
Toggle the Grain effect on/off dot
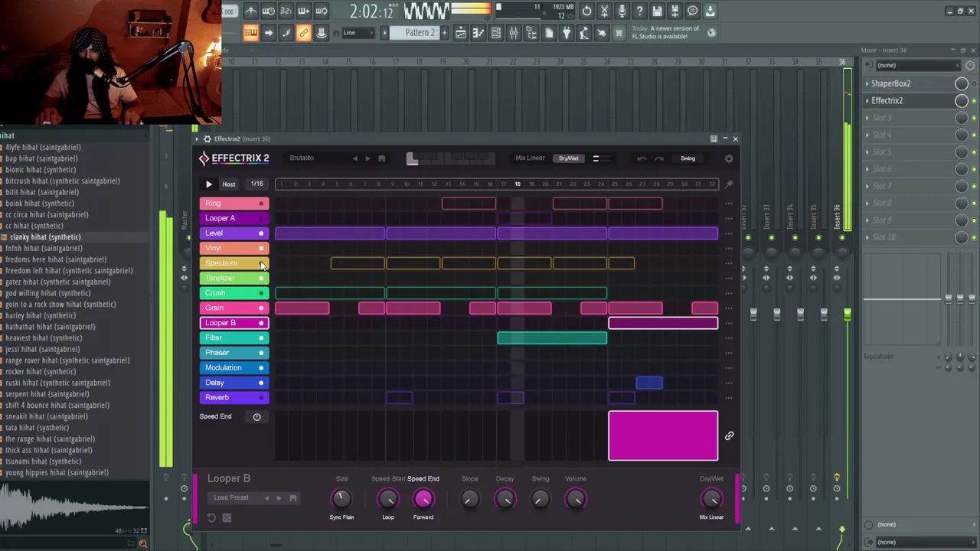[x=261, y=308]
